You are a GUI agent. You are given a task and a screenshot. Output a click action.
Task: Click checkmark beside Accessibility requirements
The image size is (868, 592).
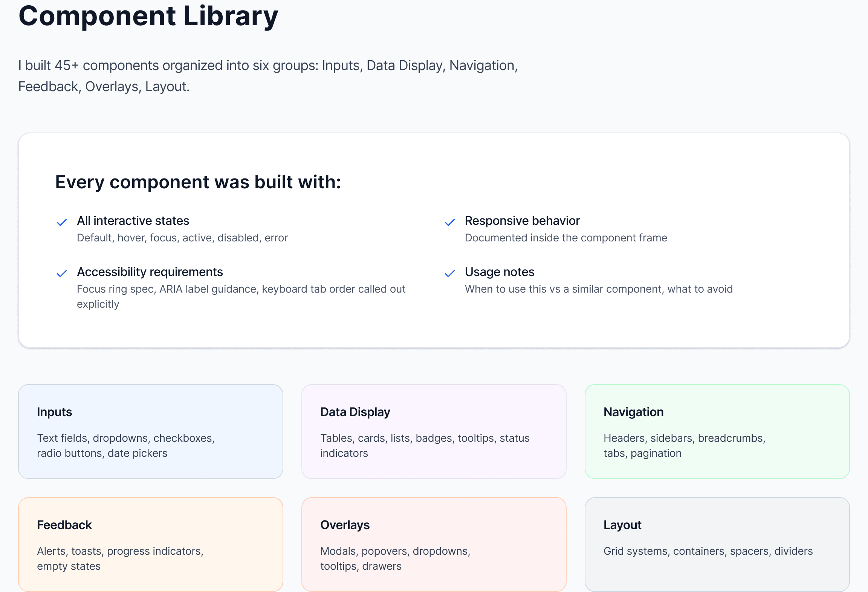coord(62,273)
